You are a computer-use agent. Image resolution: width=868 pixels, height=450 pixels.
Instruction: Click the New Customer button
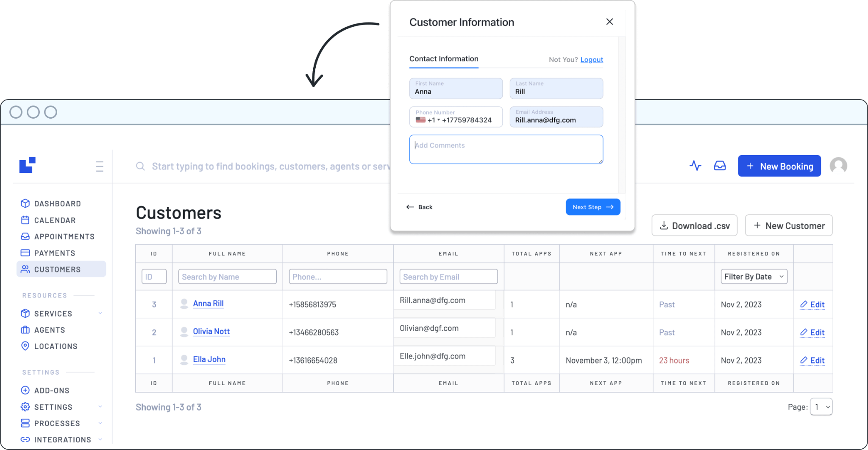click(x=789, y=225)
